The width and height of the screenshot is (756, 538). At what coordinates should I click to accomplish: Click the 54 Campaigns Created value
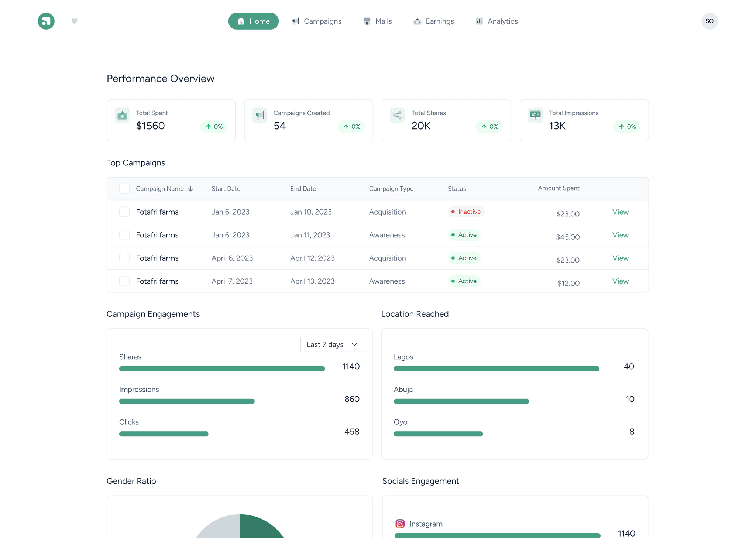(279, 126)
